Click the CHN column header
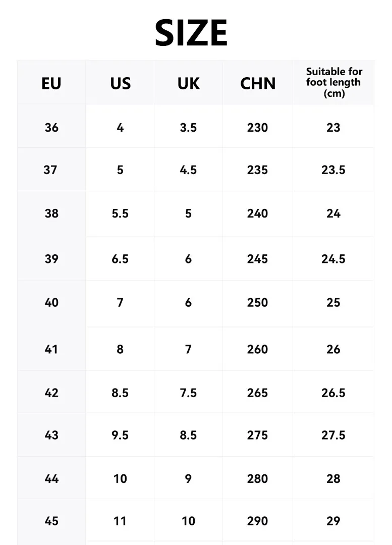The height and width of the screenshot is (545, 392). pos(258,83)
